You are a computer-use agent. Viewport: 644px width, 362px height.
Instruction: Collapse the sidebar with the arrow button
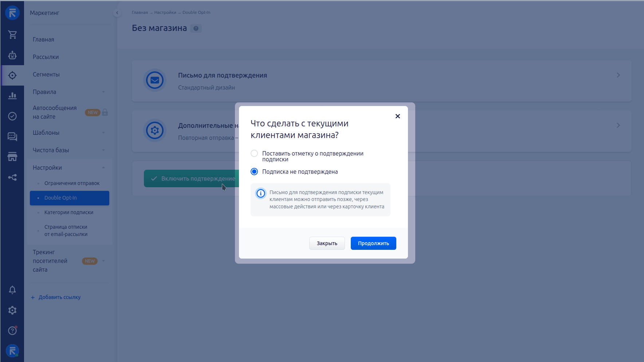pyautogui.click(x=117, y=13)
